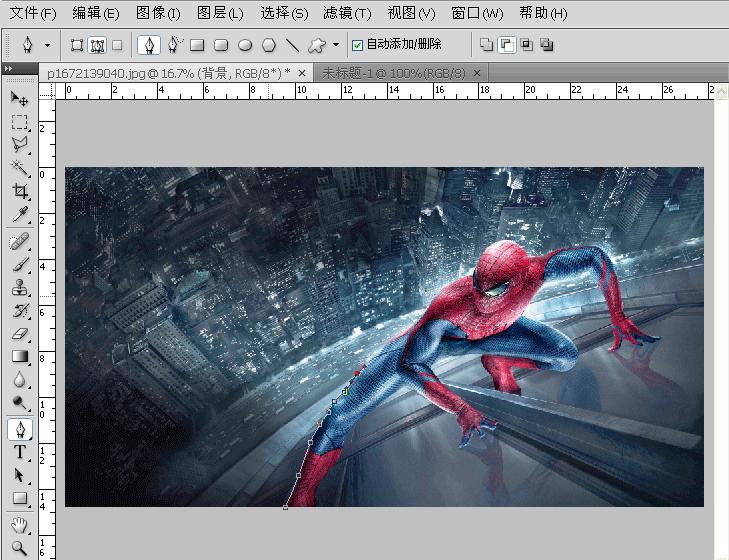729x560 pixels.
Task: Select the Move tool
Action: point(19,98)
